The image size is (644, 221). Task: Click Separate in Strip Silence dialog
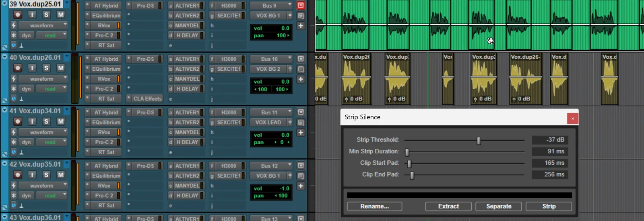tap(499, 207)
